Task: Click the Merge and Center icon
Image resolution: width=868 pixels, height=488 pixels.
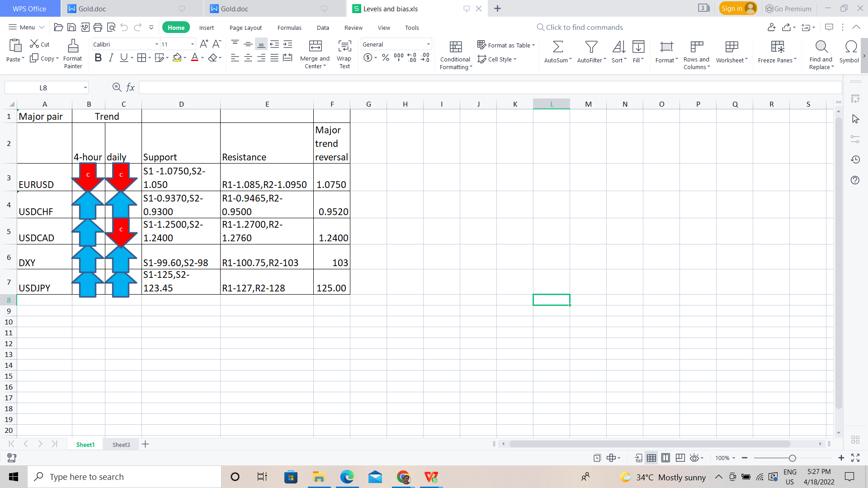Action: click(x=315, y=46)
